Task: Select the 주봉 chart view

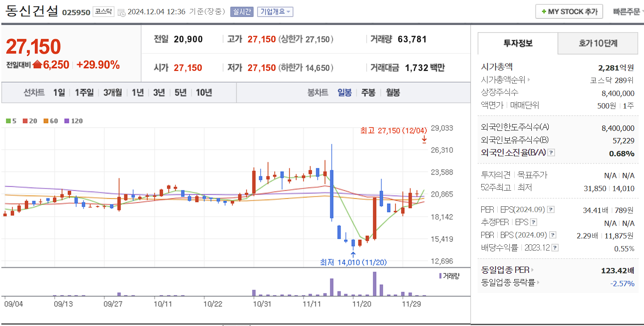Action: 368,92
